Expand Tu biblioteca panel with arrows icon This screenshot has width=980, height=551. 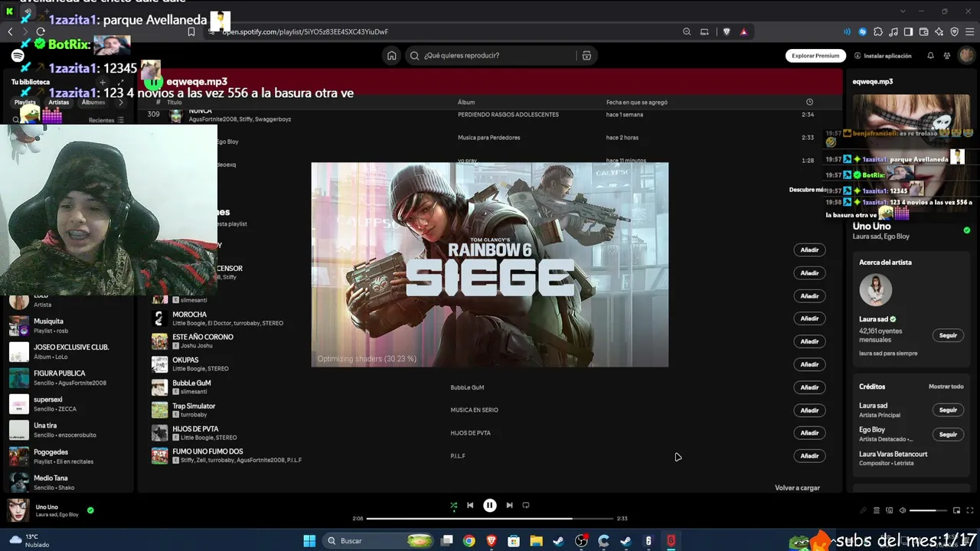(x=120, y=82)
